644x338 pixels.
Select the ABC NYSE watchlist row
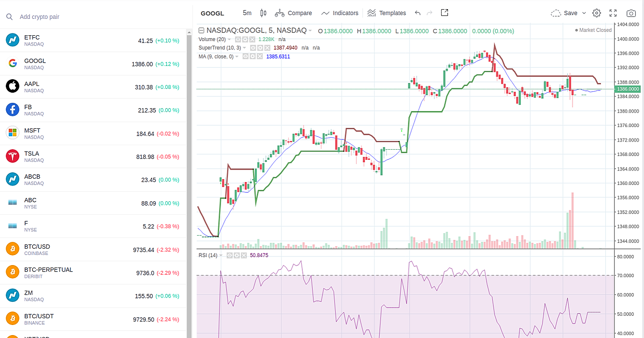pyautogui.click(x=93, y=203)
